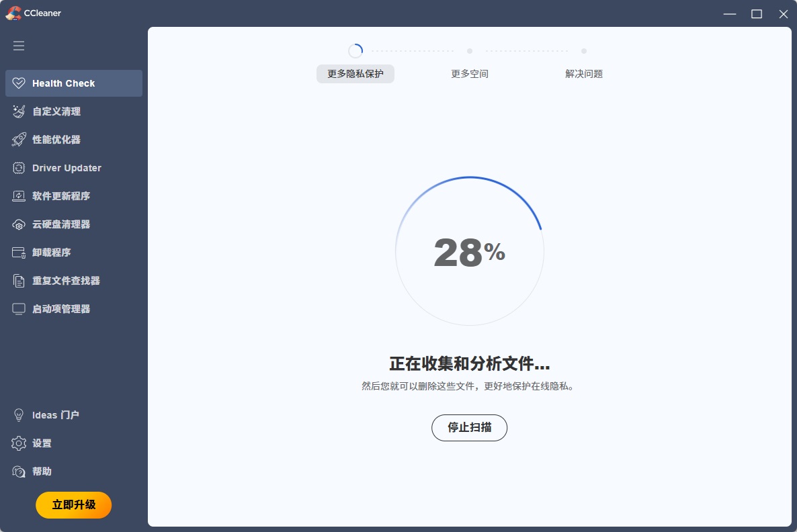797x532 pixels.
Task: Click the 立即升级 upgrade button
Action: (x=73, y=504)
